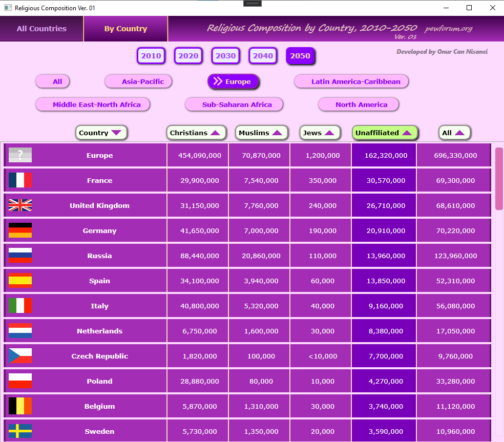The width and height of the screenshot is (504, 442).
Task: Select the By Country tab
Action: pos(125,29)
